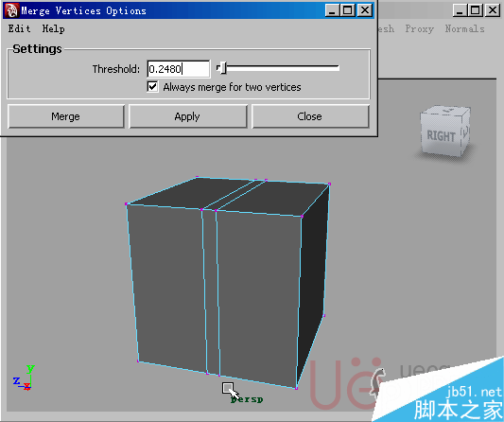The height and width of the screenshot is (422, 504).
Task: Click the Merge button
Action: tap(66, 116)
